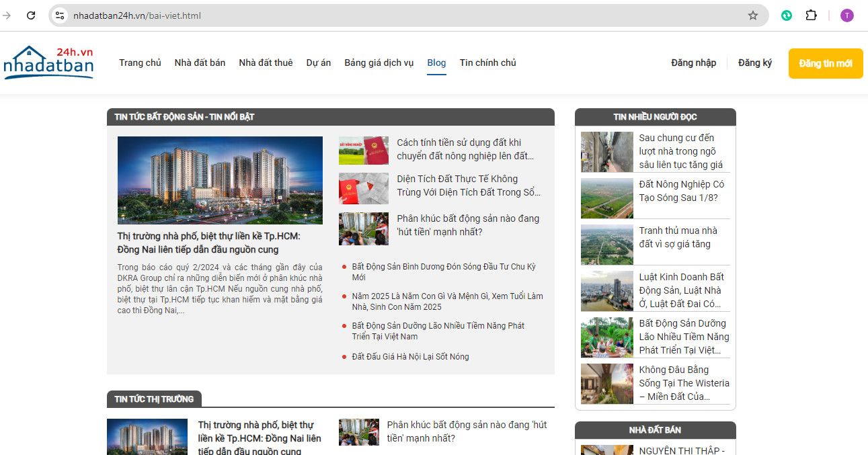Open article Cách tính tiền sử dụng đất
868x455 pixels.
pyautogui.click(x=465, y=149)
